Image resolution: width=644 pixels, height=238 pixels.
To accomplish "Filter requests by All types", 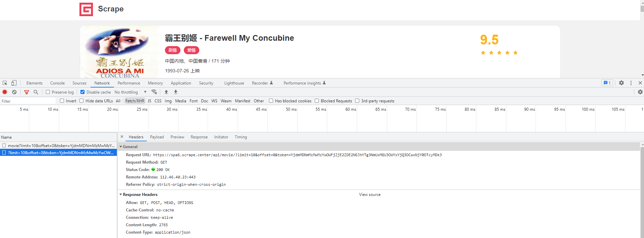I will [118, 101].
